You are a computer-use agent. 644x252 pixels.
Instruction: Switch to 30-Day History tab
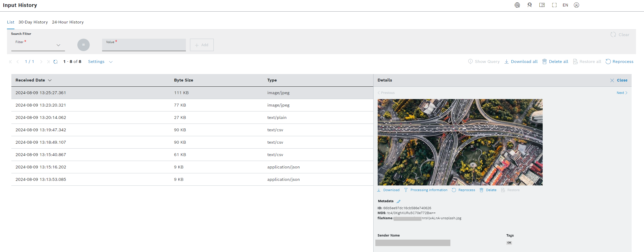[33, 22]
